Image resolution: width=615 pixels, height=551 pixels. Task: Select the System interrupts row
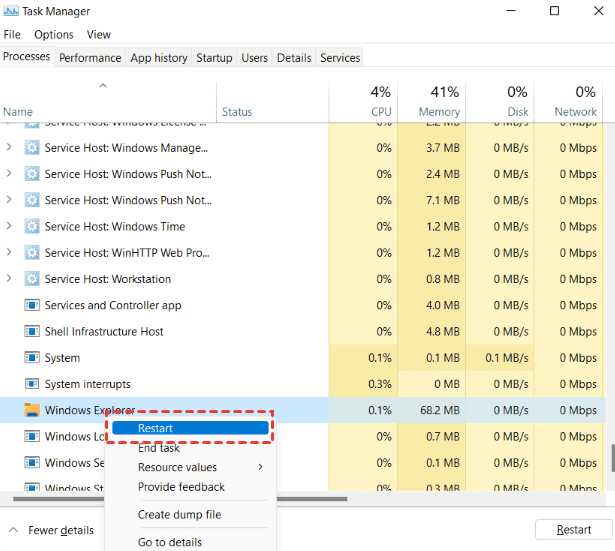pos(302,384)
